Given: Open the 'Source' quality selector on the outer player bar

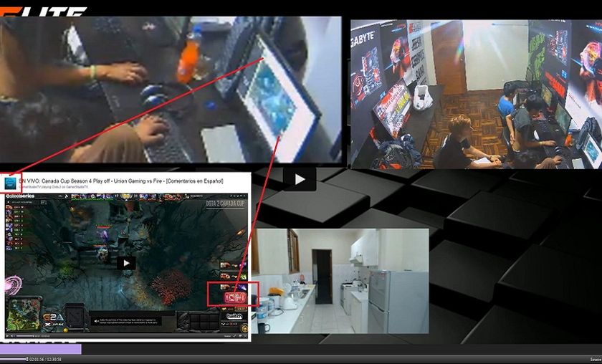Looking at the screenshot, I should pyautogui.click(x=596, y=360).
